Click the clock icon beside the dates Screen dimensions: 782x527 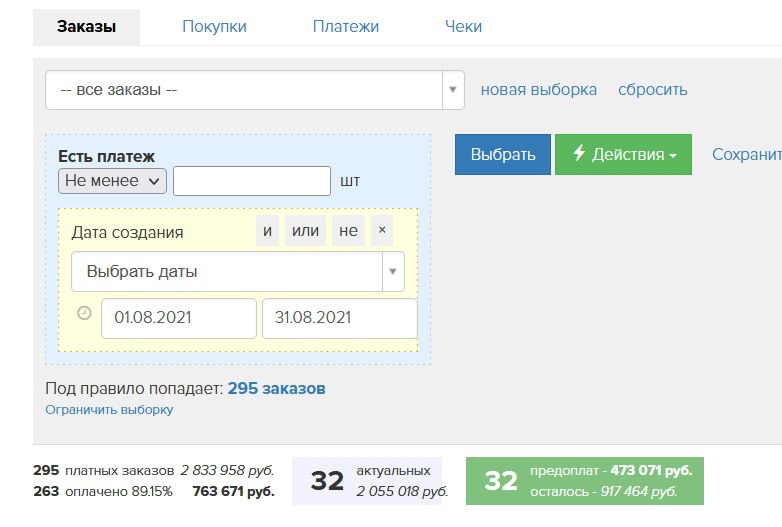coord(84,313)
